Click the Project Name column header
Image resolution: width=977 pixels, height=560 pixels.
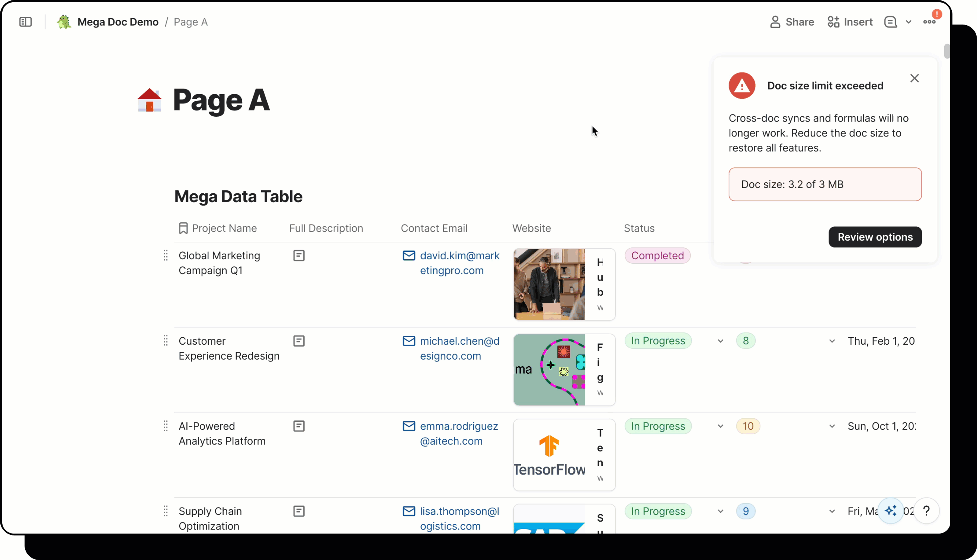tap(224, 228)
